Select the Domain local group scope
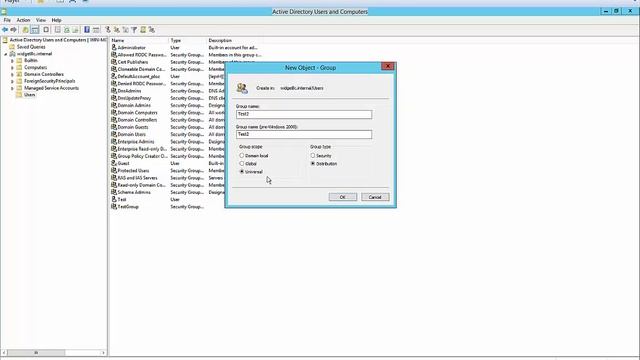Image resolution: width=640 pixels, height=360 pixels. point(242,156)
